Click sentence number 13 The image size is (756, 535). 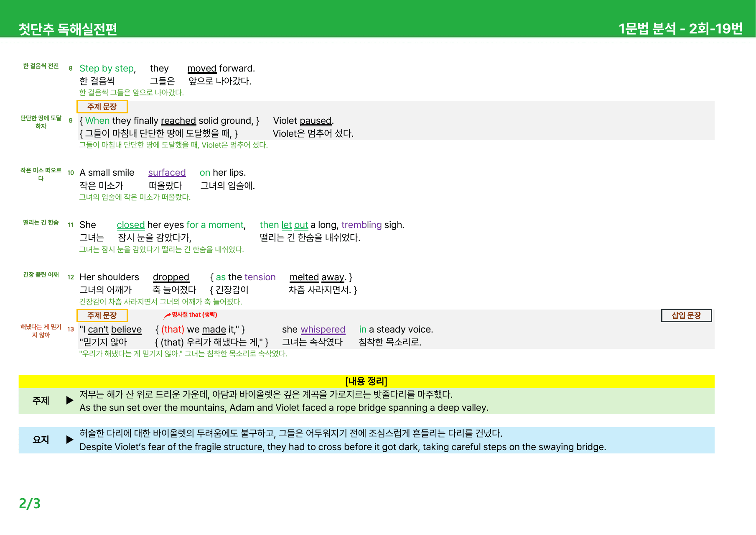(x=71, y=330)
